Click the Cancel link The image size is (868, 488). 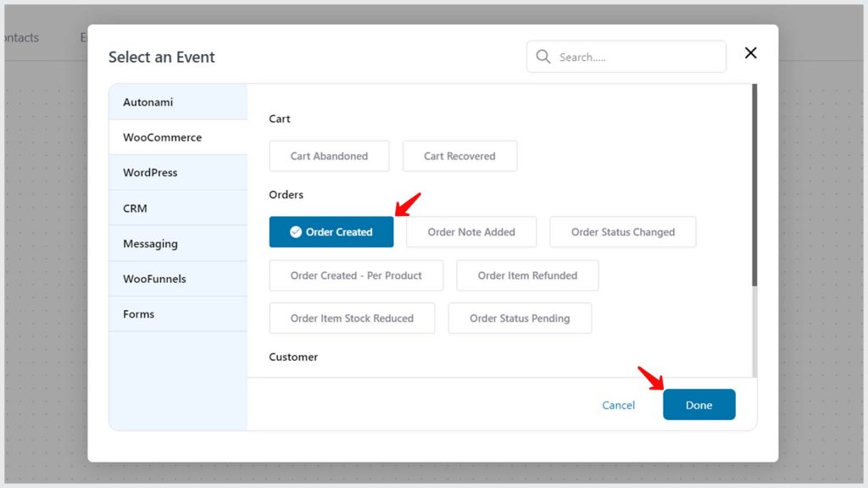(x=618, y=405)
